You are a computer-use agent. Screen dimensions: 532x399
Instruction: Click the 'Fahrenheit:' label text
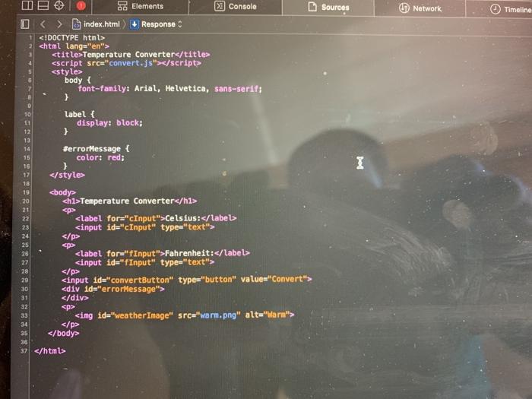coord(190,253)
